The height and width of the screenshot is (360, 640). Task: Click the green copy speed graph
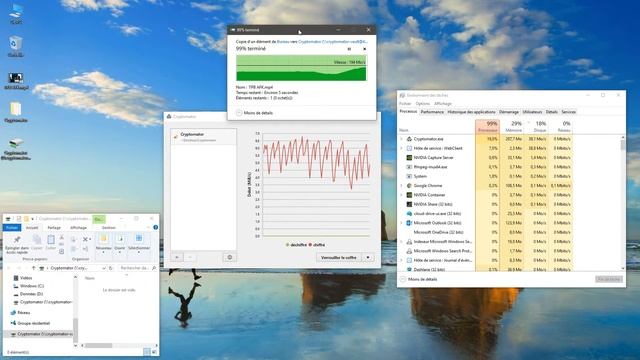coord(301,68)
